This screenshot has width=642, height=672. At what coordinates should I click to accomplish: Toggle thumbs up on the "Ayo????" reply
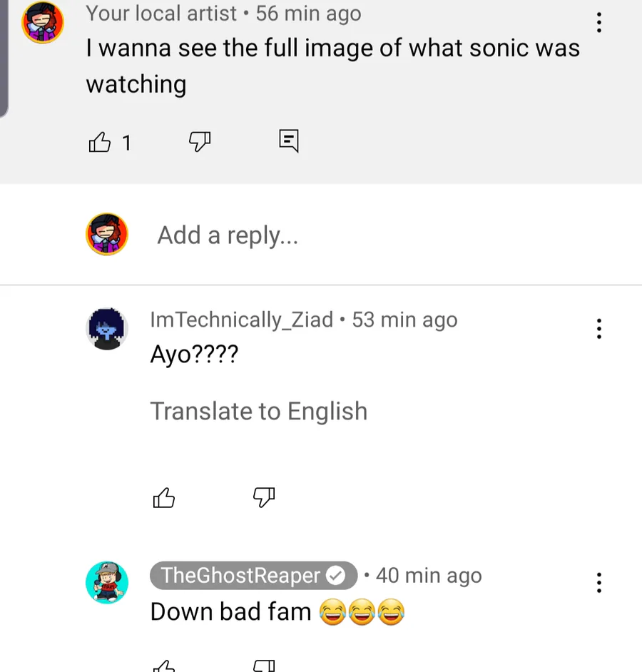click(x=164, y=497)
